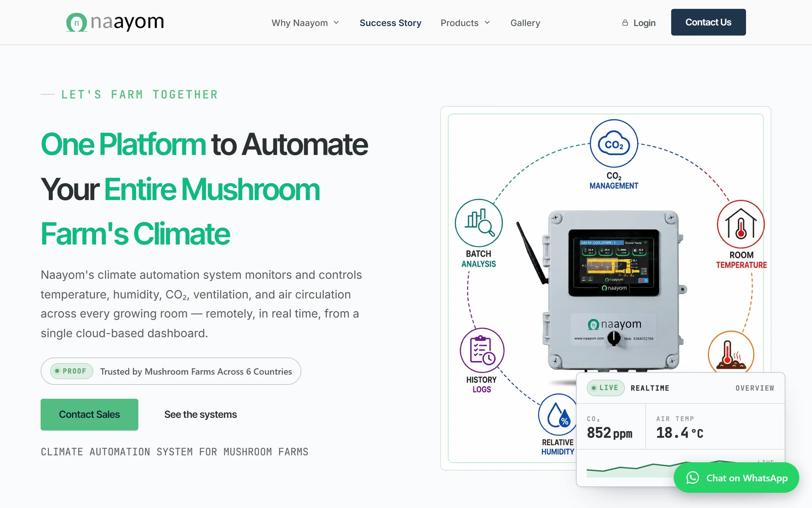Click the green trend line chart
This screenshot has width=812, height=508.
pos(631,469)
